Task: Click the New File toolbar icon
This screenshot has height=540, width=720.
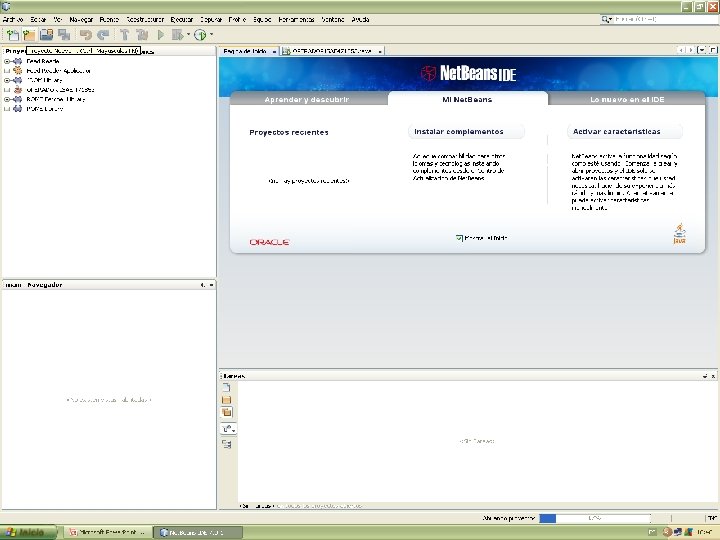Action: pyautogui.click(x=12, y=34)
